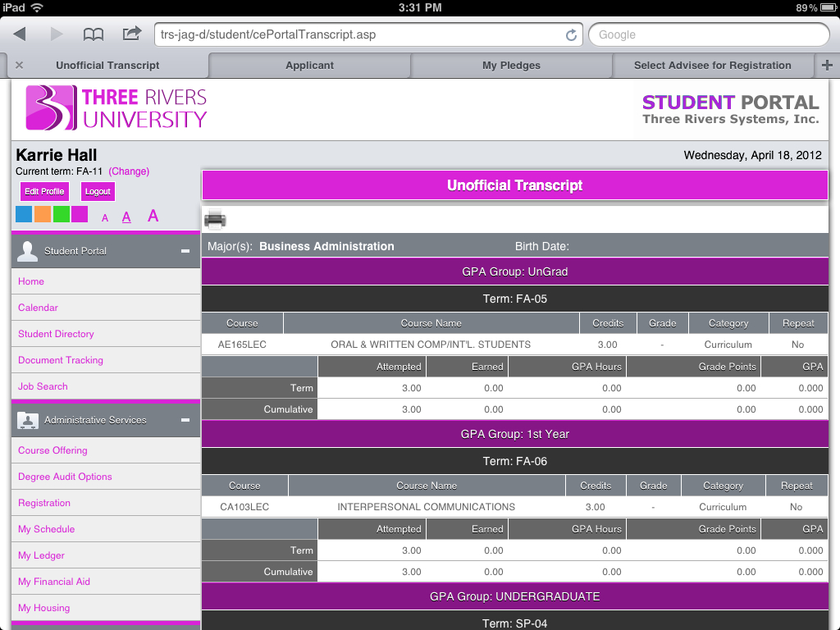840x630 pixels.
Task: Choose the medium underlined font size A
Action: point(126,217)
